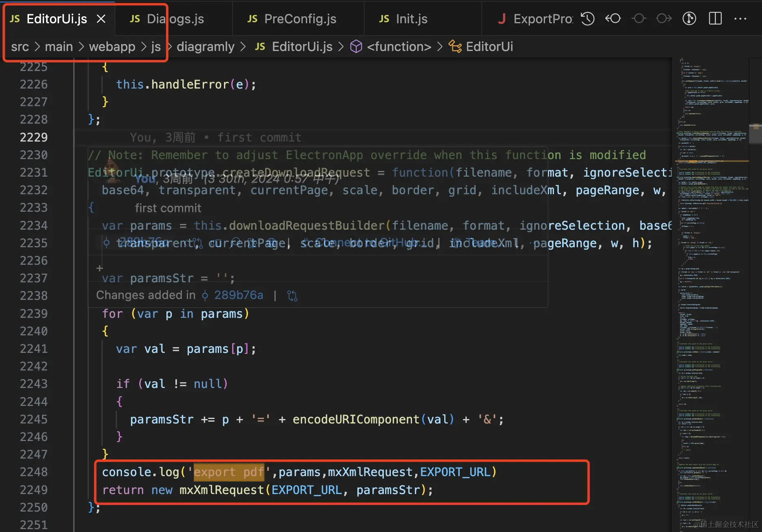Open the src breadcrumb segment
The width and height of the screenshot is (762, 532).
tap(20, 47)
